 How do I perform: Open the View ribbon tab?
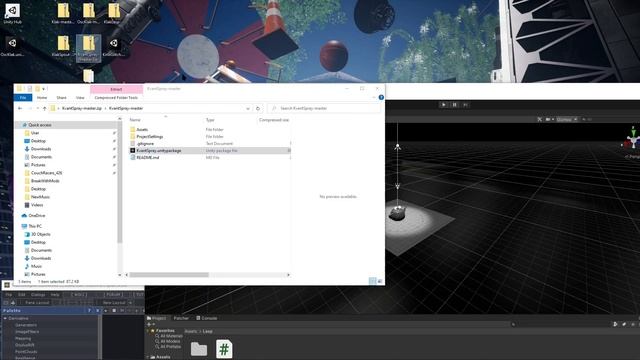pyautogui.click(x=80, y=98)
